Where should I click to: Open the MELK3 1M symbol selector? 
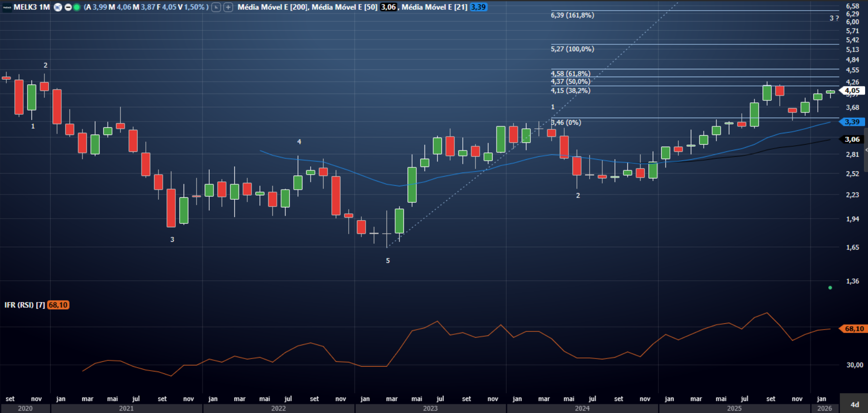click(31, 7)
